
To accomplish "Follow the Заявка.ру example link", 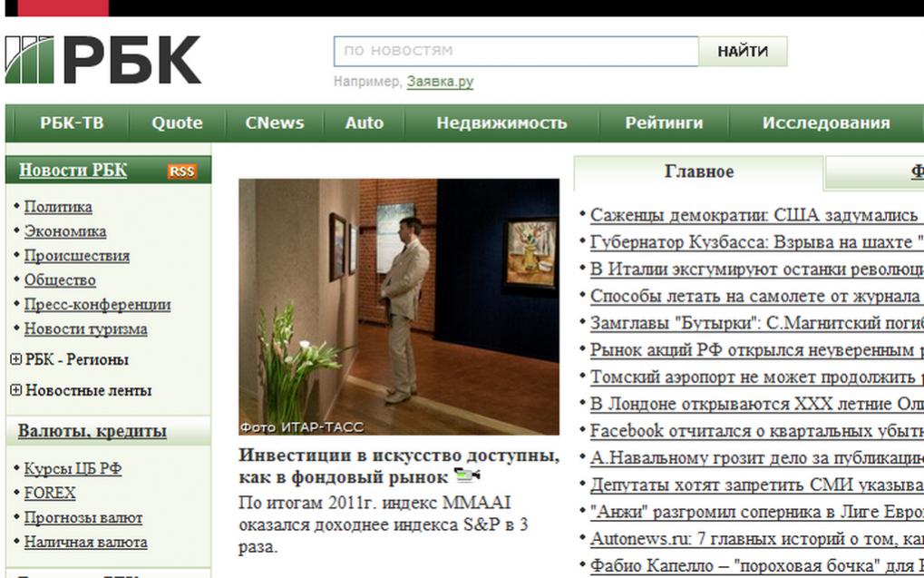I will click(440, 82).
